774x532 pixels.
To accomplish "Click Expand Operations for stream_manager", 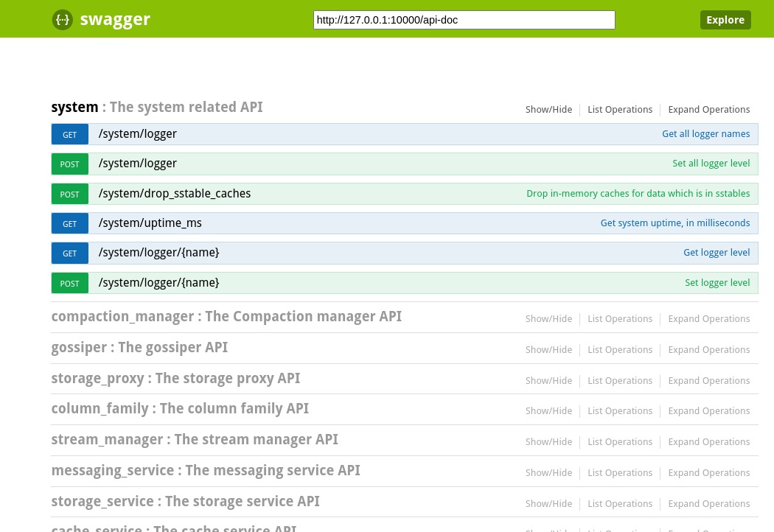I will click(x=708, y=441).
